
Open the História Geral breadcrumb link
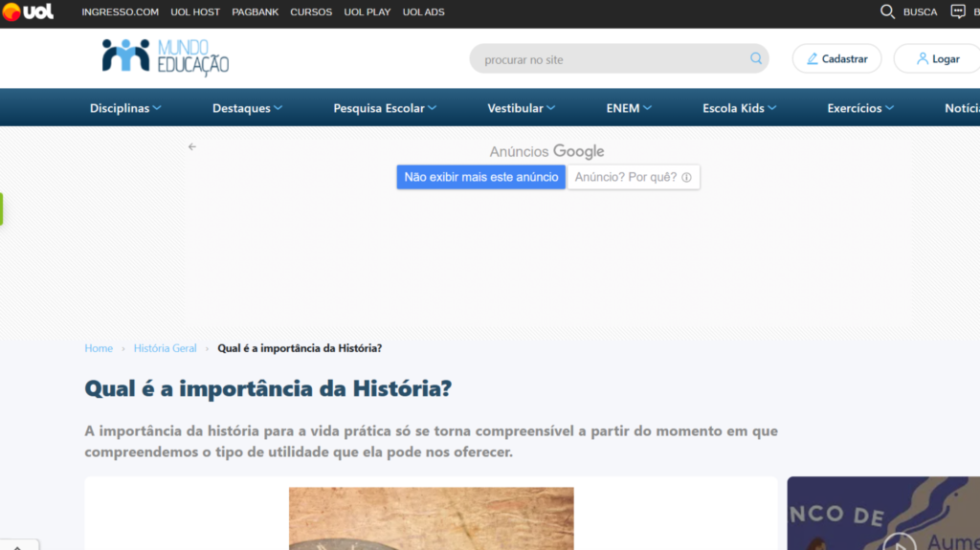coord(165,348)
